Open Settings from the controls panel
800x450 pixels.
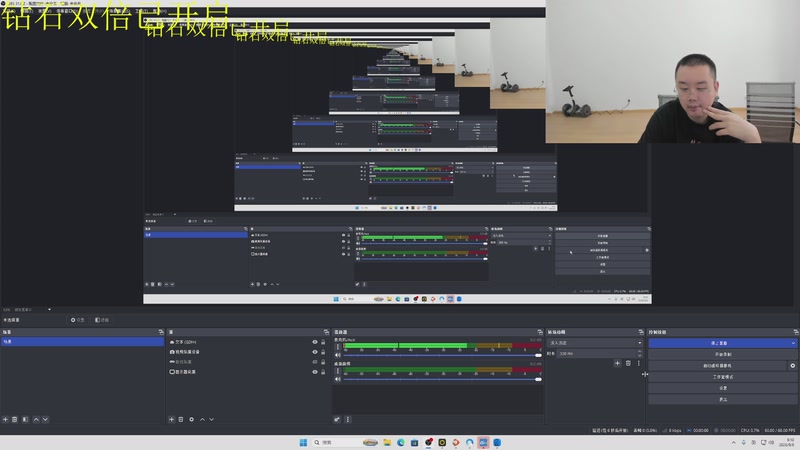coord(722,388)
